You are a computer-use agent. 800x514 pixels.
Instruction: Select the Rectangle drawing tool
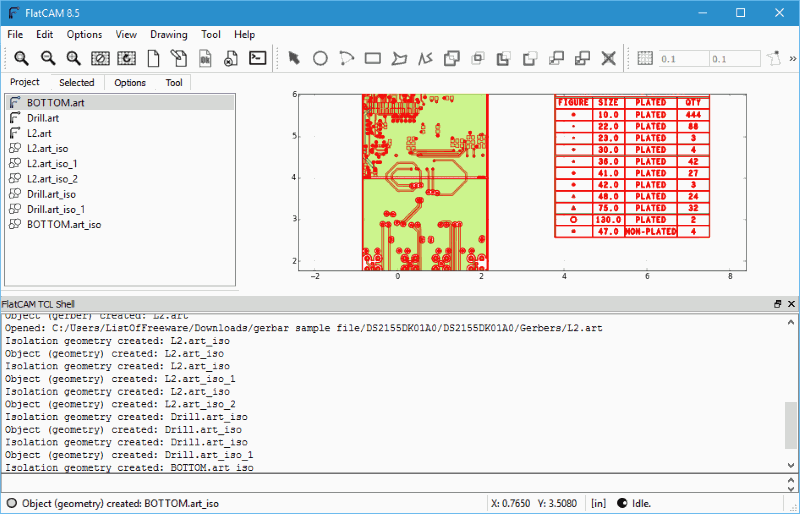(x=373, y=58)
